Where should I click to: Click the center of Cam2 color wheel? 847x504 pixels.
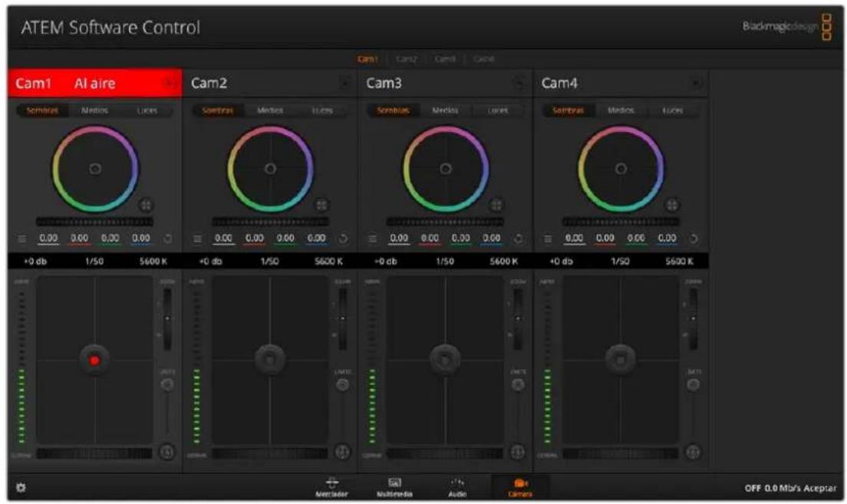click(x=270, y=169)
